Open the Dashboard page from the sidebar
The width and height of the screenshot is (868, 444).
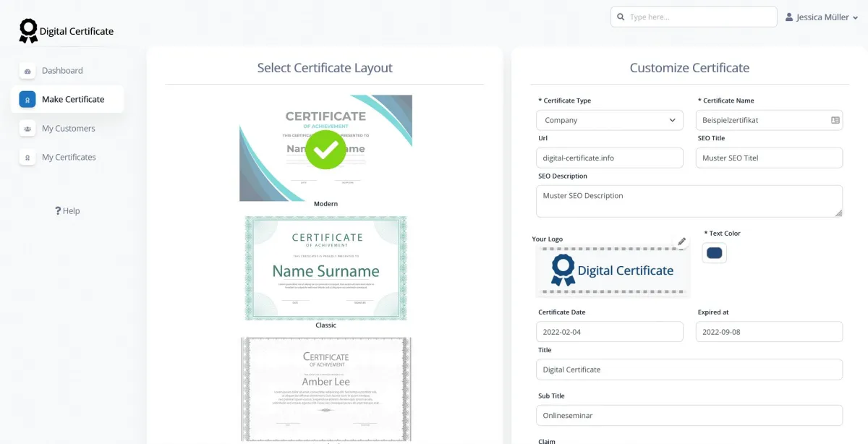[x=62, y=70]
